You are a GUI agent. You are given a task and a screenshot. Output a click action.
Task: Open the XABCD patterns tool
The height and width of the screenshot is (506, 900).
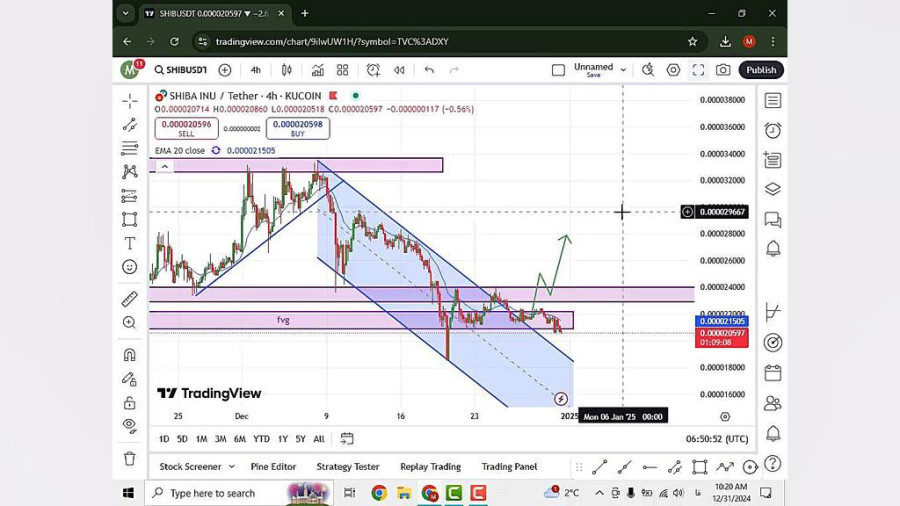point(130,172)
